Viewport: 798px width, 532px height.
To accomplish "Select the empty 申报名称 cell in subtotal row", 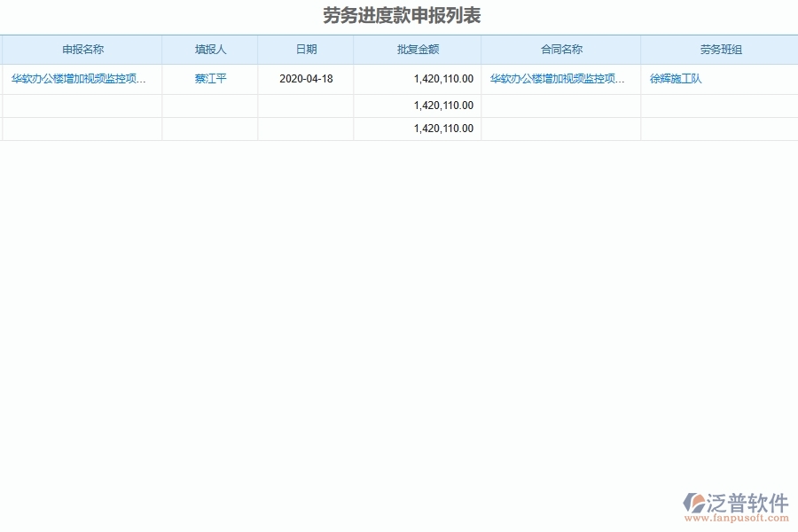I will click(x=82, y=105).
